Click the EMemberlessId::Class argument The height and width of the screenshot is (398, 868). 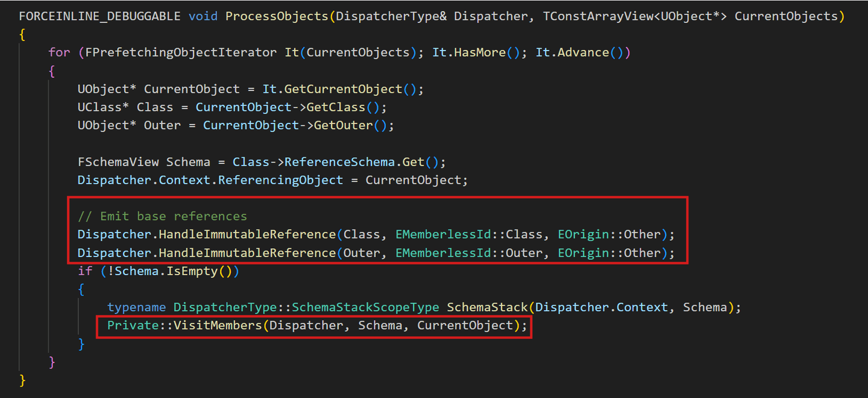(460, 234)
